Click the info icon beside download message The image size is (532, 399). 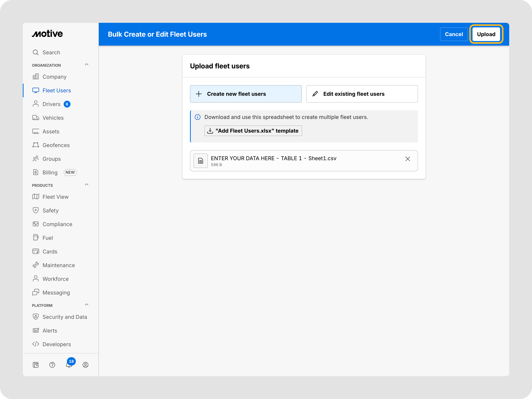point(197,117)
